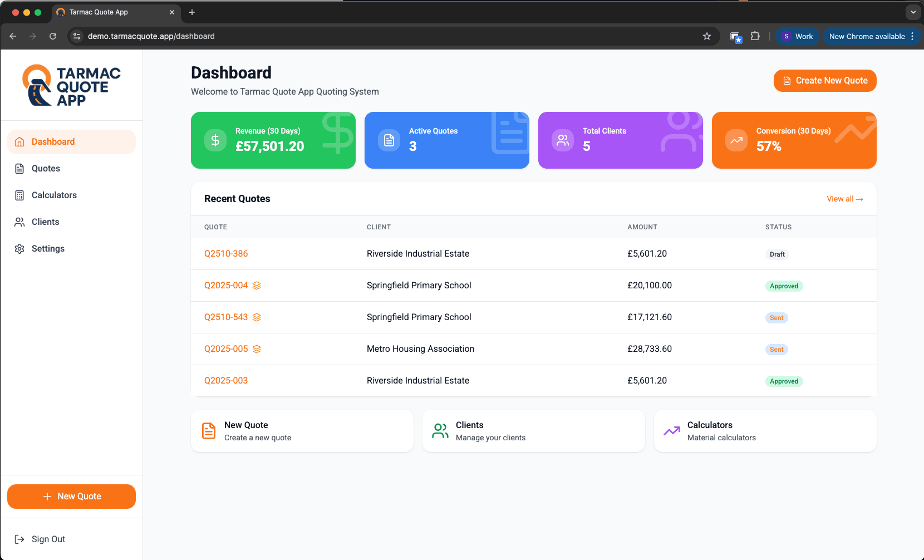Select the Dashboard home icon in sidebar
Image resolution: width=924 pixels, height=560 pixels.
point(20,141)
